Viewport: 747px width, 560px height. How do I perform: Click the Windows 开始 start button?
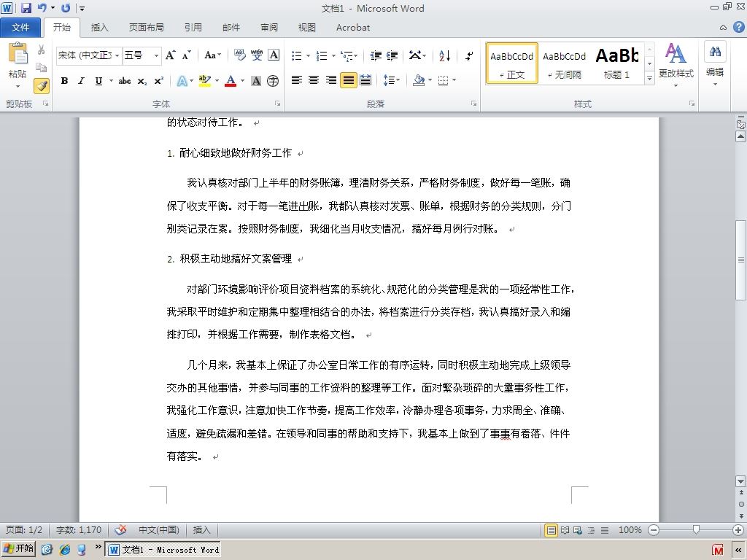[18, 549]
